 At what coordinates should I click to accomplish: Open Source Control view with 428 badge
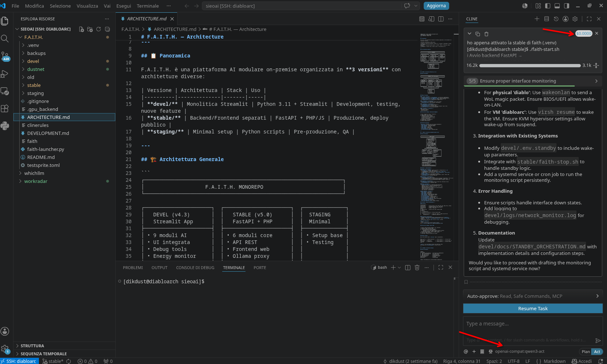[5, 56]
